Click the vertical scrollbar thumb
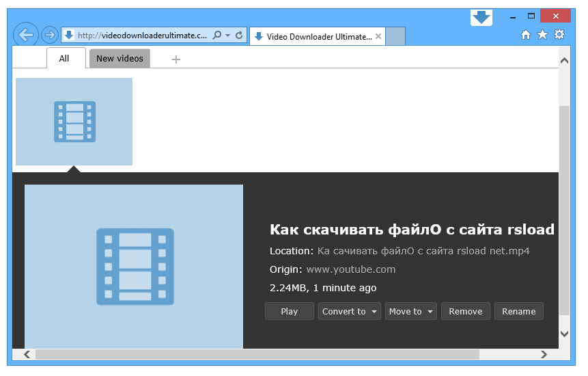This screenshot has width=588, height=376. 564,210
